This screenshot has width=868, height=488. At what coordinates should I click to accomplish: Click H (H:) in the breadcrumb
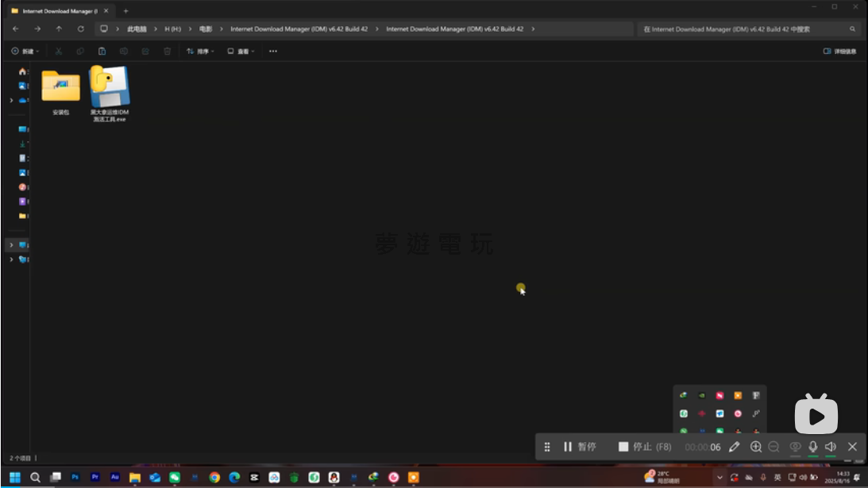pyautogui.click(x=172, y=29)
